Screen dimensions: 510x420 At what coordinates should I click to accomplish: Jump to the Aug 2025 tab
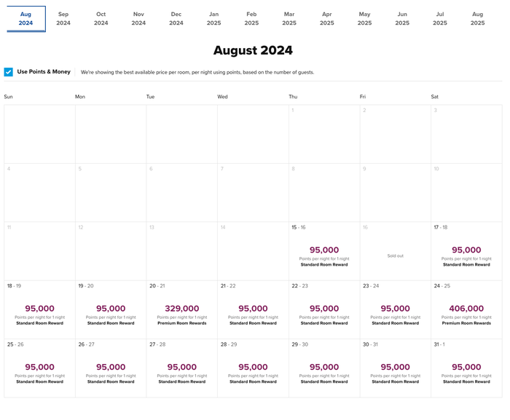coord(477,18)
